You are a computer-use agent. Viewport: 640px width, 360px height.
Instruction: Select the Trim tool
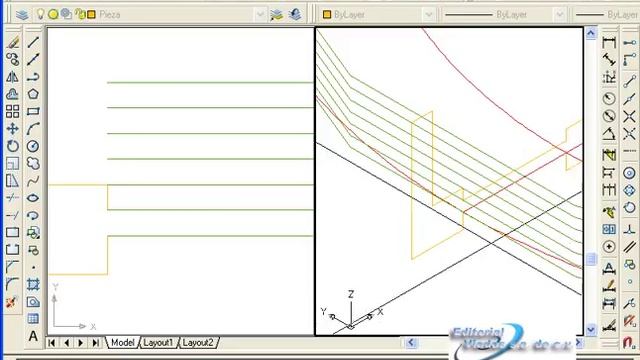13,198
